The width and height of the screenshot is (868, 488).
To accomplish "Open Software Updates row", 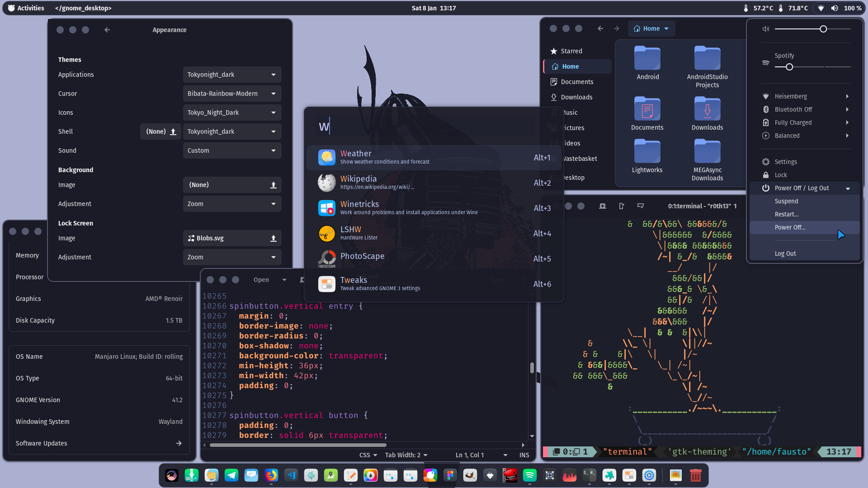I will tap(99, 443).
